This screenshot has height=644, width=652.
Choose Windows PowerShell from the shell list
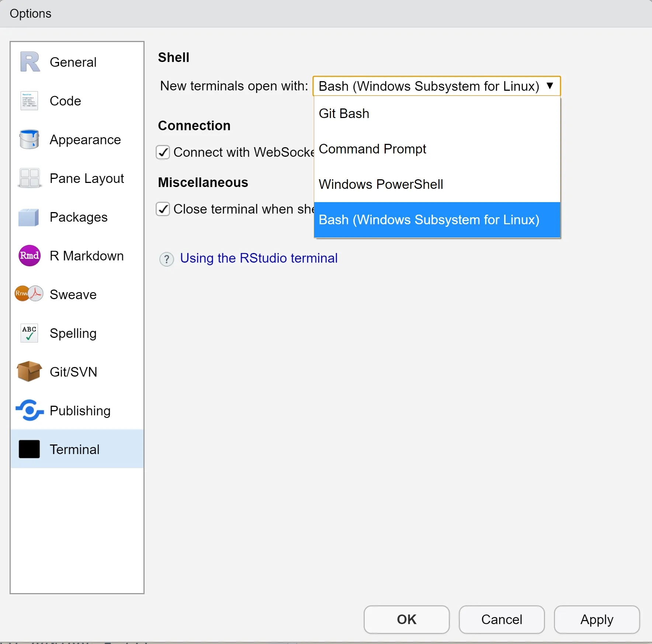click(x=437, y=184)
